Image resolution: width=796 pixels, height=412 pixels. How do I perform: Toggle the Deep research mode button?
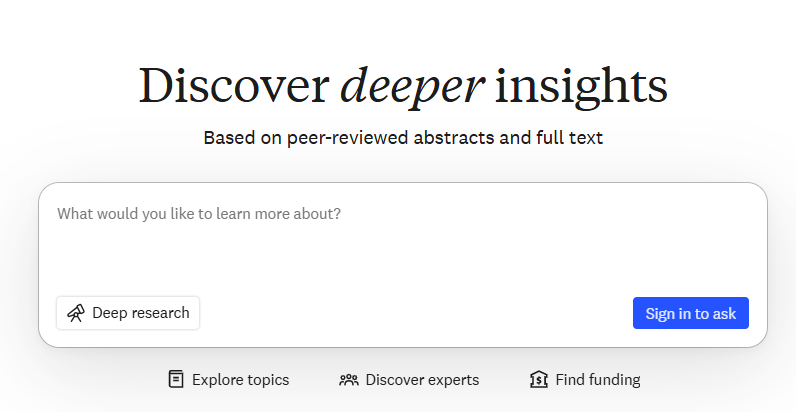point(128,313)
